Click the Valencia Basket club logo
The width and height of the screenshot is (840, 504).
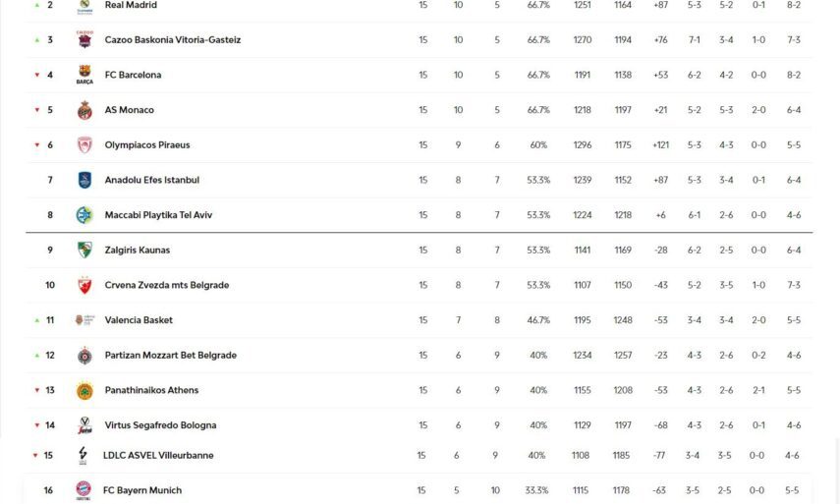84,320
